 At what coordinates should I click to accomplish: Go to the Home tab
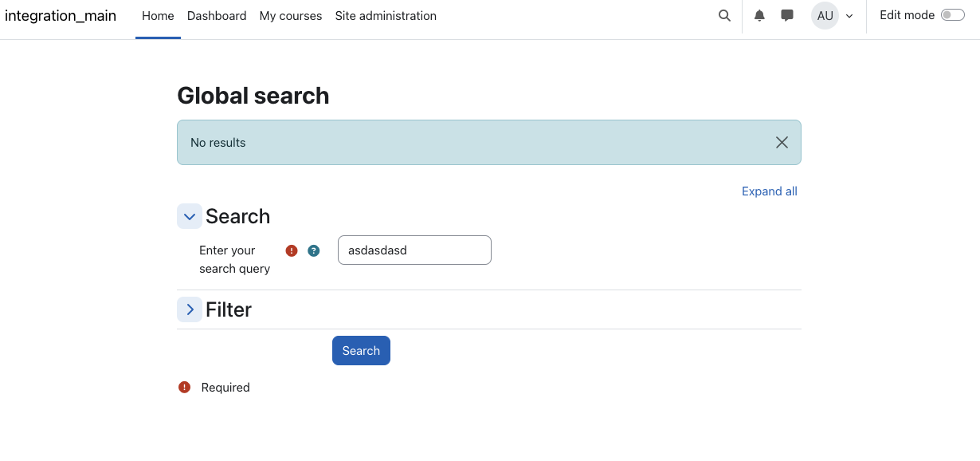(158, 16)
